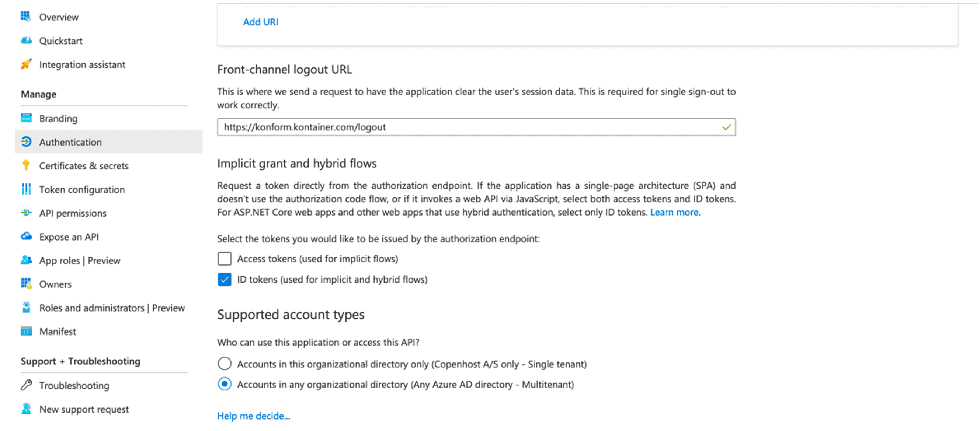
Task: Click the Front-channel logout URL field
Action: [476, 127]
